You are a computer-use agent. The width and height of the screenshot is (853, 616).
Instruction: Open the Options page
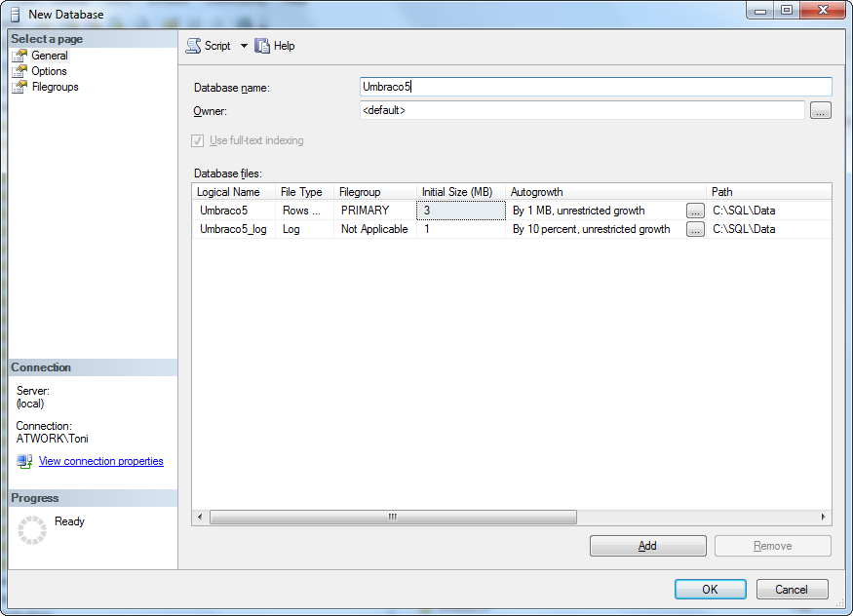pyautogui.click(x=49, y=71)
